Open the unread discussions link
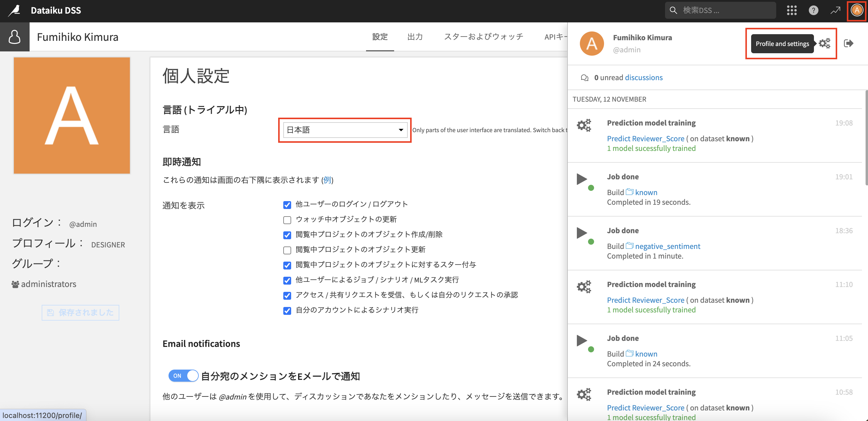Screen dimensions: 868x421 click(643, 78)
